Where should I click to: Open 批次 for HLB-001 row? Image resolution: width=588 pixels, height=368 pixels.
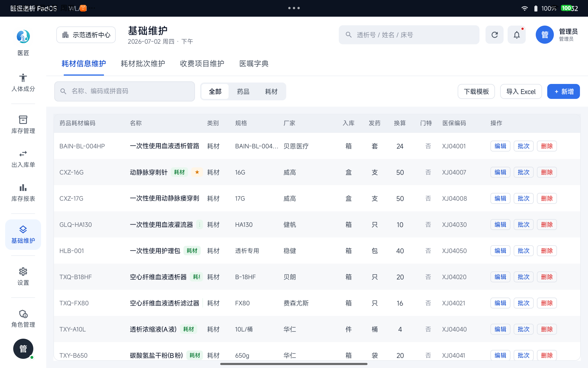click(x=523, y=251)
